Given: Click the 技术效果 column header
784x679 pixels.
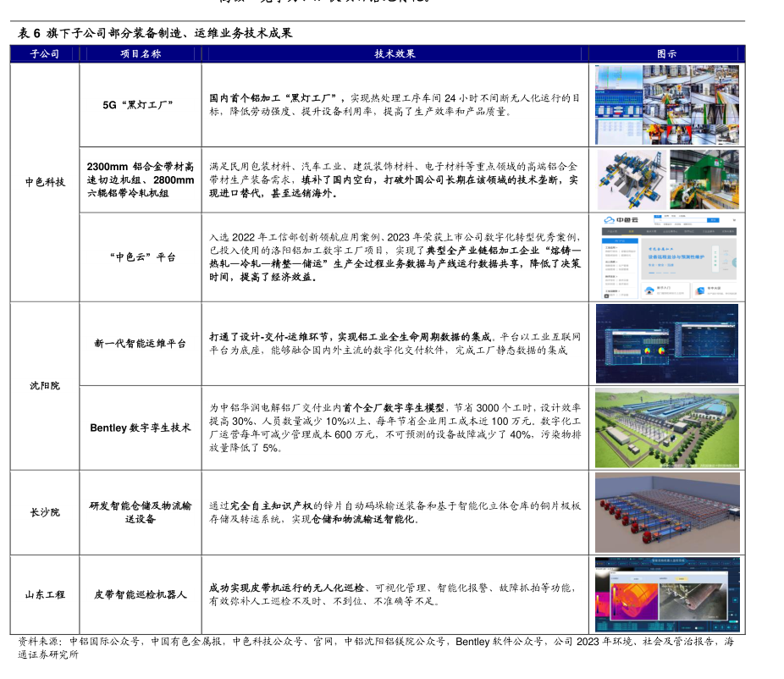Looking at the screenshot, I should tap(395, 53).
